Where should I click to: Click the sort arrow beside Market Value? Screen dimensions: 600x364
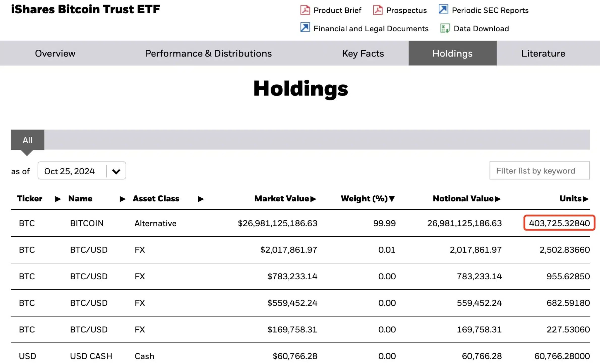[x=313, y=199]
